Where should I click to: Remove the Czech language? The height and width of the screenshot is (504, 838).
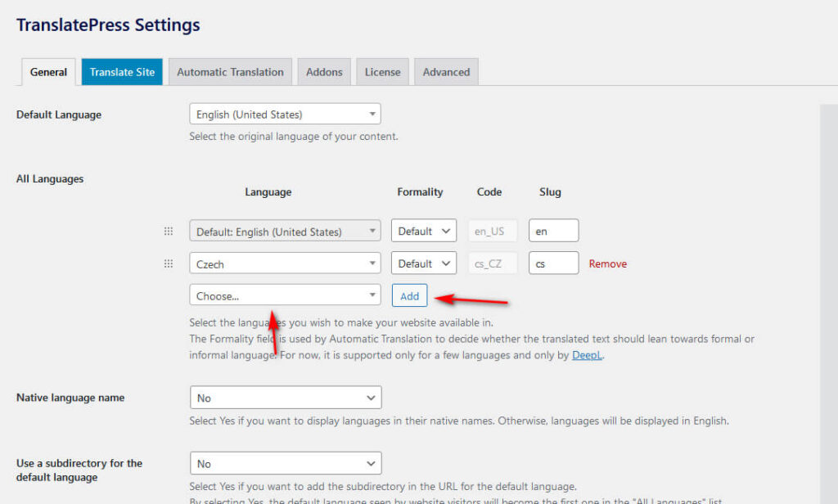tap(608, 263)
